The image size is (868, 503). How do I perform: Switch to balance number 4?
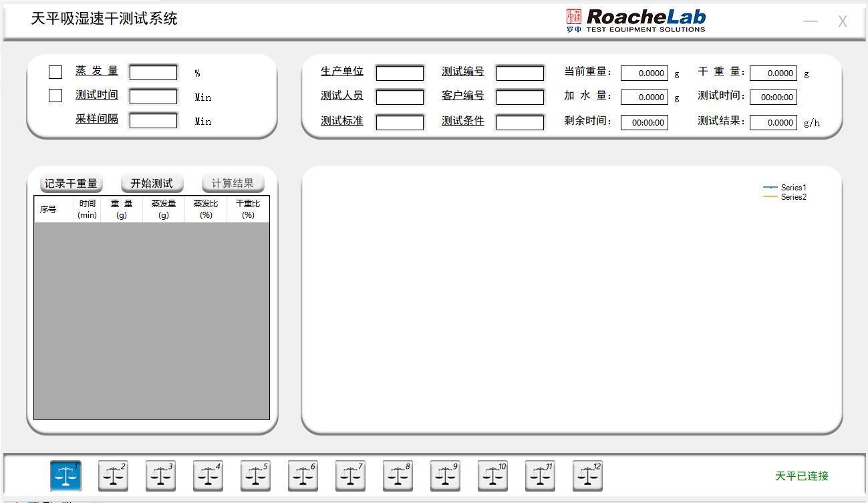click(x=208, y=476)
